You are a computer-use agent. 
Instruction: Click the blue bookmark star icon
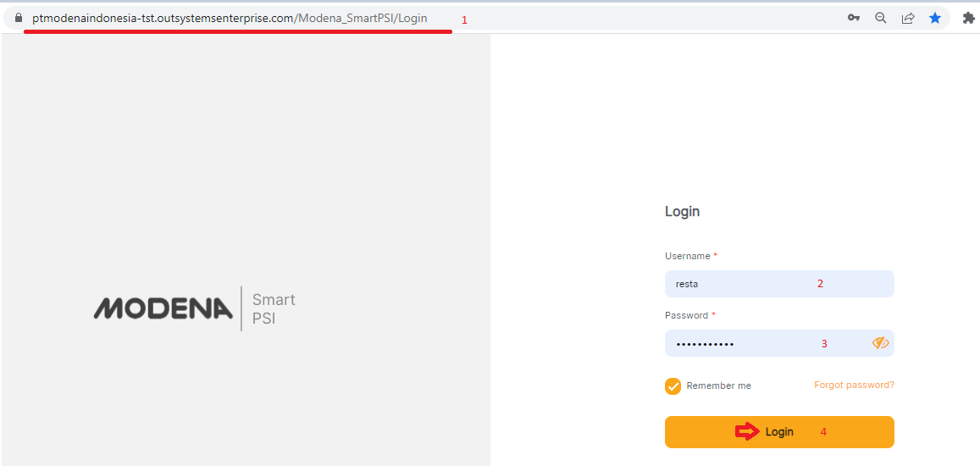[935, 18]
